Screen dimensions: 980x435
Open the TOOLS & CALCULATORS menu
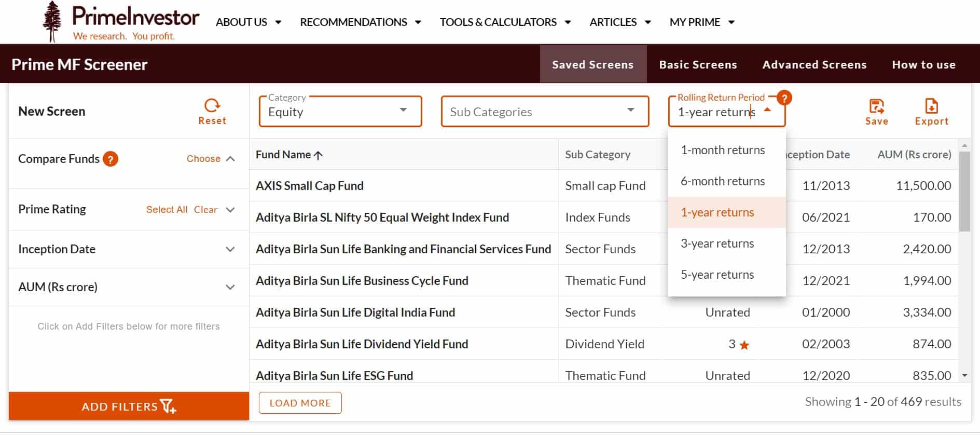click(x=505, y=22)
